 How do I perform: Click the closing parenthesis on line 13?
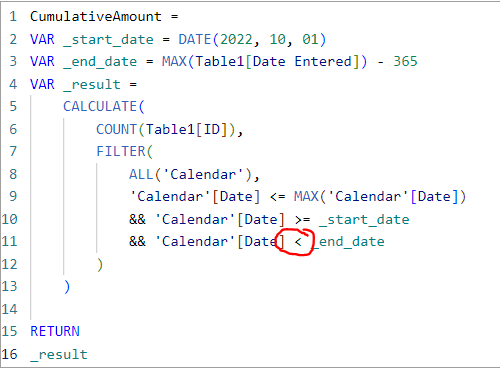[67, 287]
